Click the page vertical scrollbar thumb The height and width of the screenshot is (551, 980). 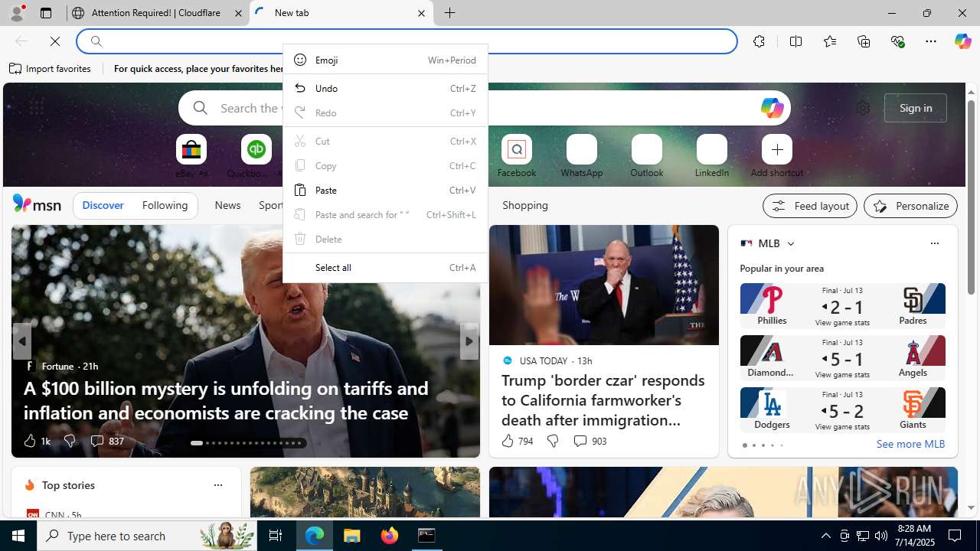point(971,197)
